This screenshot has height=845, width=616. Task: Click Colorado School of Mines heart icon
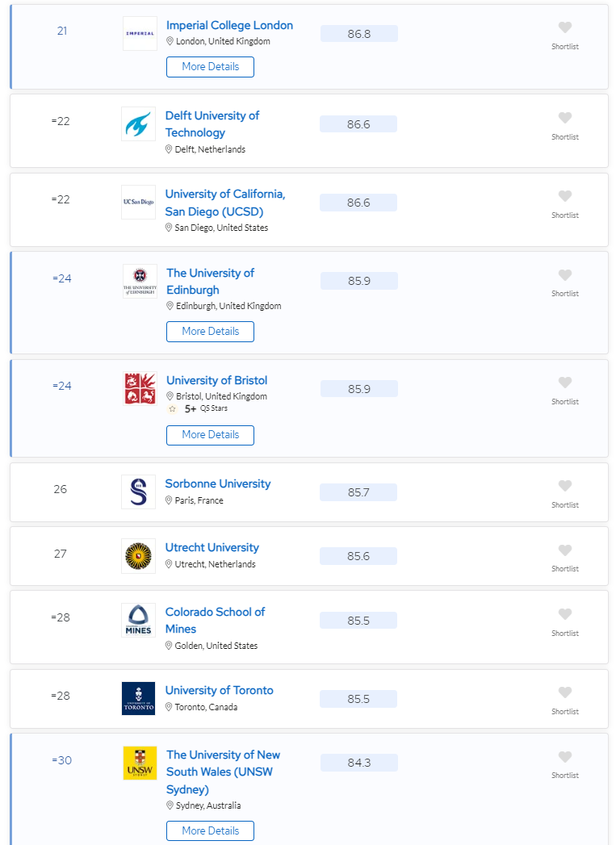(565, 614)
